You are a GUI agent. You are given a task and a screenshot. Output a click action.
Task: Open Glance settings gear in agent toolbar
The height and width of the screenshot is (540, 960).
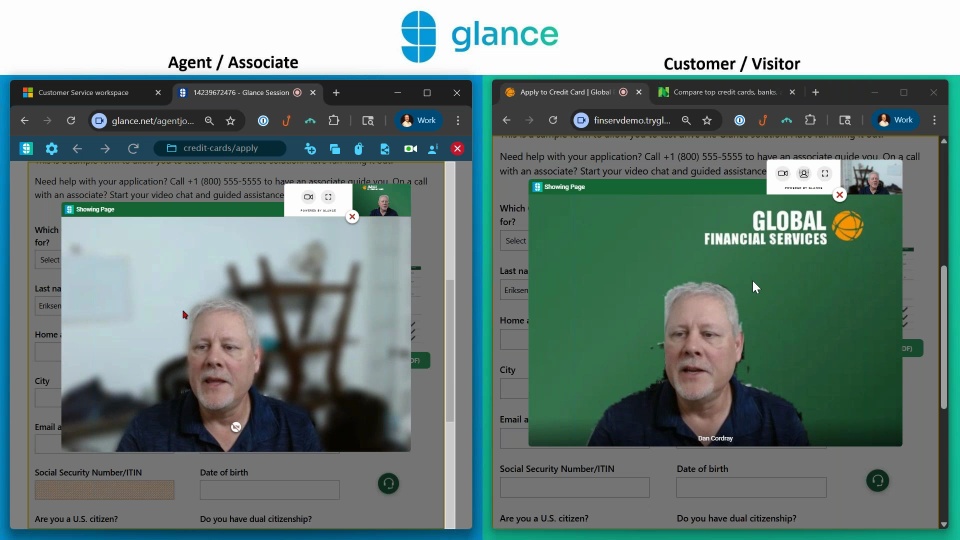[51, 148]
